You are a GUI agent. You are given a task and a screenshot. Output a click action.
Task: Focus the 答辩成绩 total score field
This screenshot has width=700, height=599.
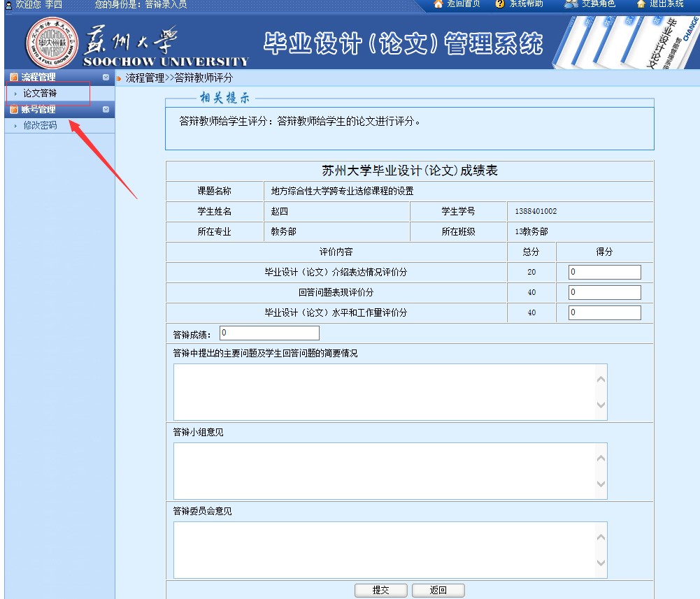(x=269, y=333)
